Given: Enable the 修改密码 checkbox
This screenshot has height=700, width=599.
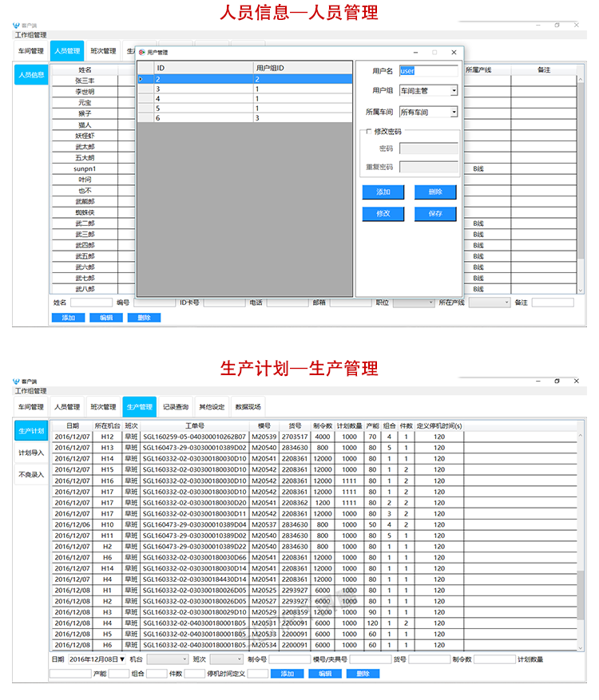Looking at the screenshot, I should tap(368, 131).
